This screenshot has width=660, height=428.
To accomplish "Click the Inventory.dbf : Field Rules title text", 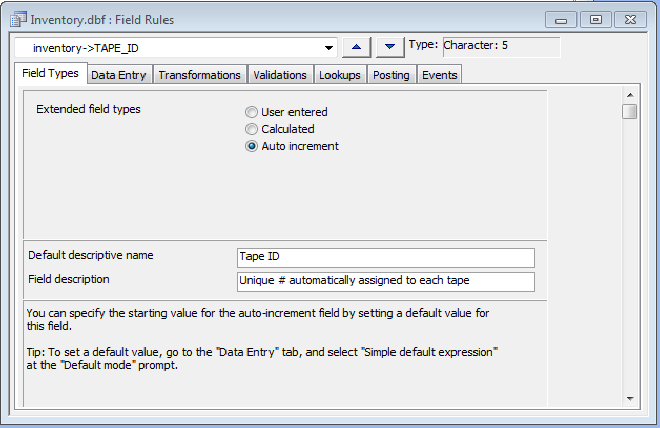I will 102,20.
